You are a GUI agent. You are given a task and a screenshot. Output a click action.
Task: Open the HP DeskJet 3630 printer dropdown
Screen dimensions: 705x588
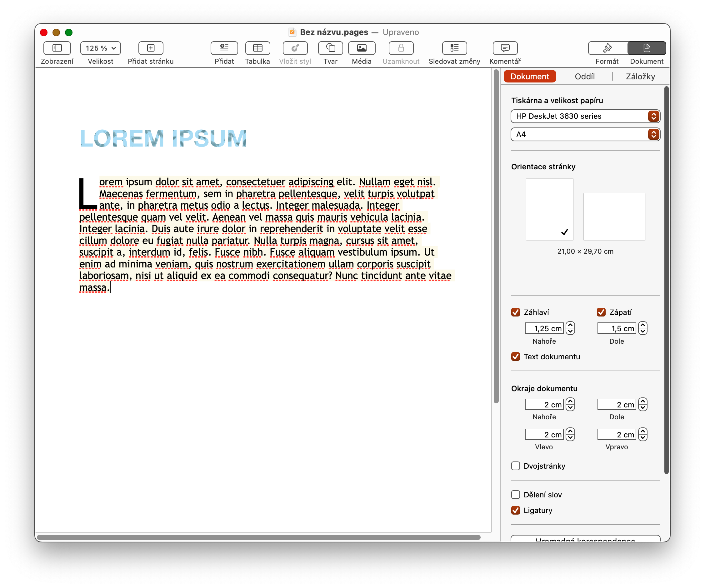(585, 116)
